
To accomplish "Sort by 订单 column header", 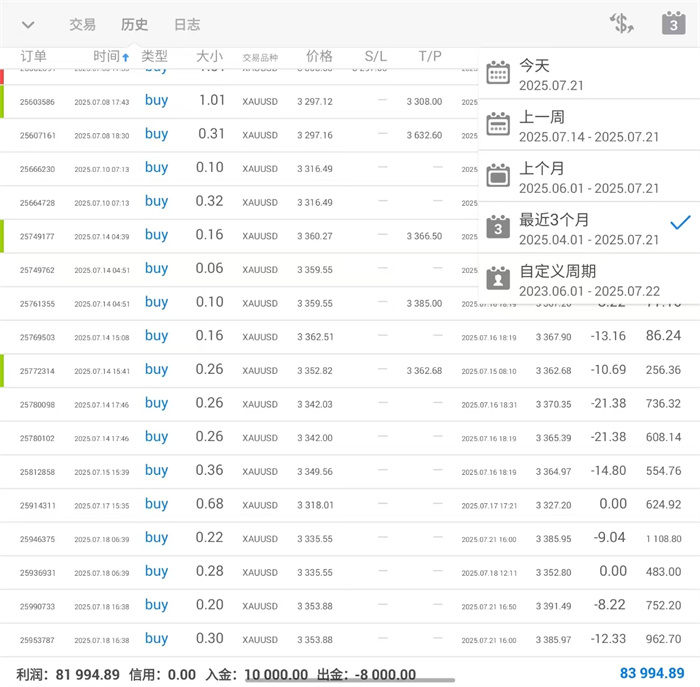I will (x=33, y=57).
